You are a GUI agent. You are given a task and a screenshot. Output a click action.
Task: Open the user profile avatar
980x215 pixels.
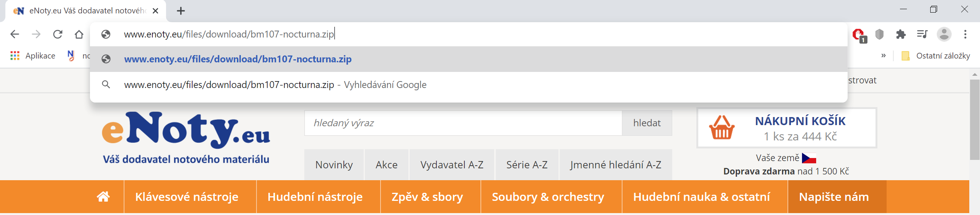pyautogui.click(x=944, y=34)
